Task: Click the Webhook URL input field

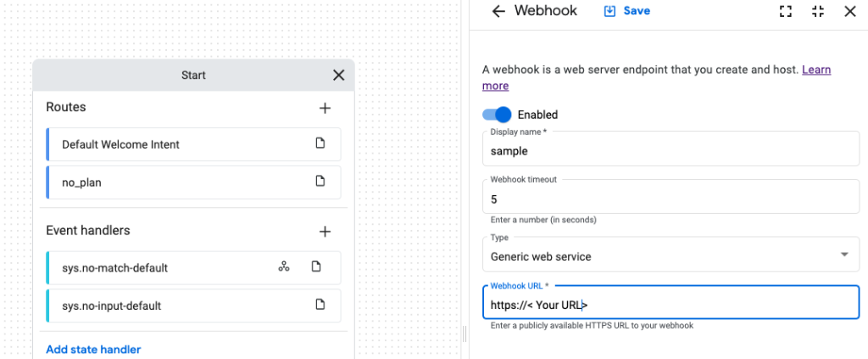Action: point(670,305)
